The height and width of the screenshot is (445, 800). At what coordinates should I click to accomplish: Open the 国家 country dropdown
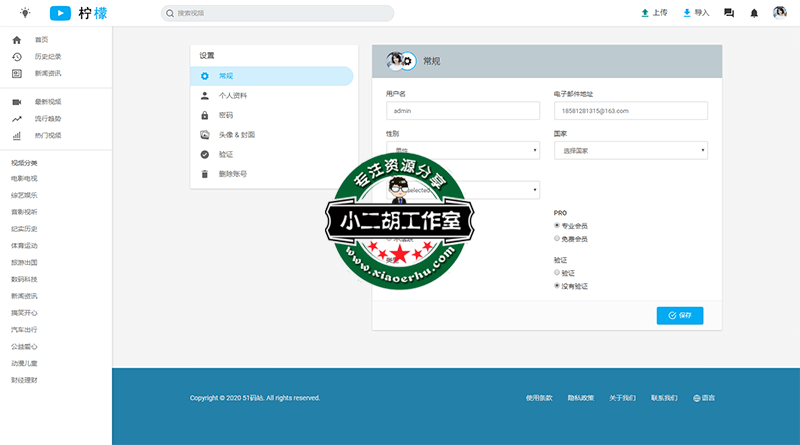[629, 150]
